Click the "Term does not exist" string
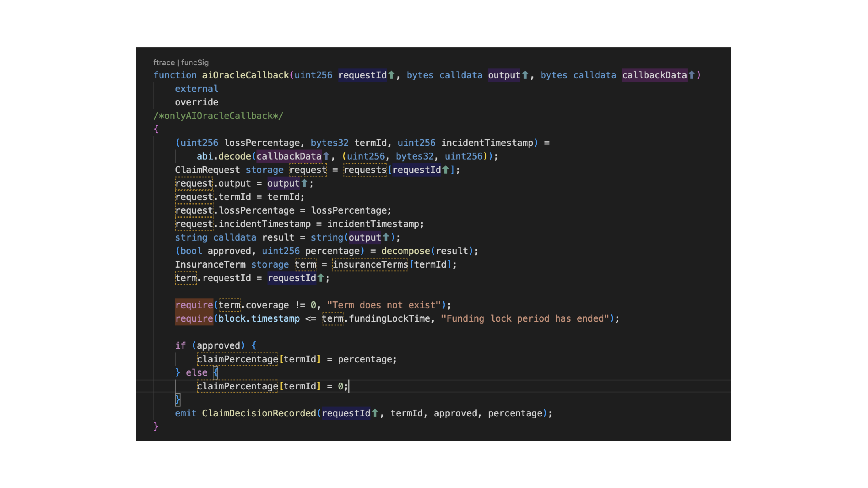 click(384, 305)
